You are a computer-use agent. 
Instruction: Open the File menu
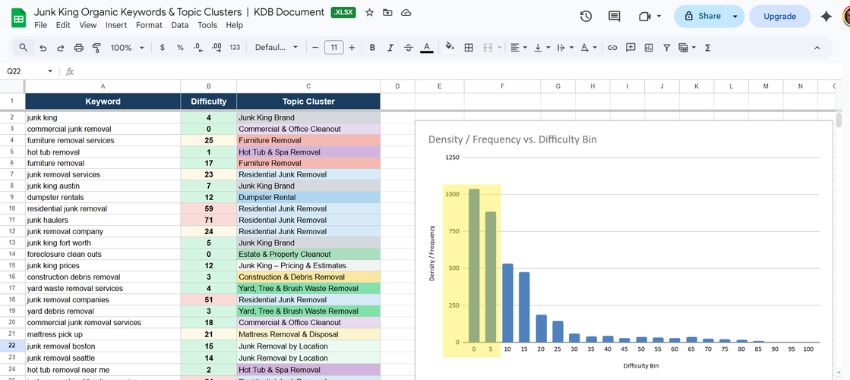(41, 25)
